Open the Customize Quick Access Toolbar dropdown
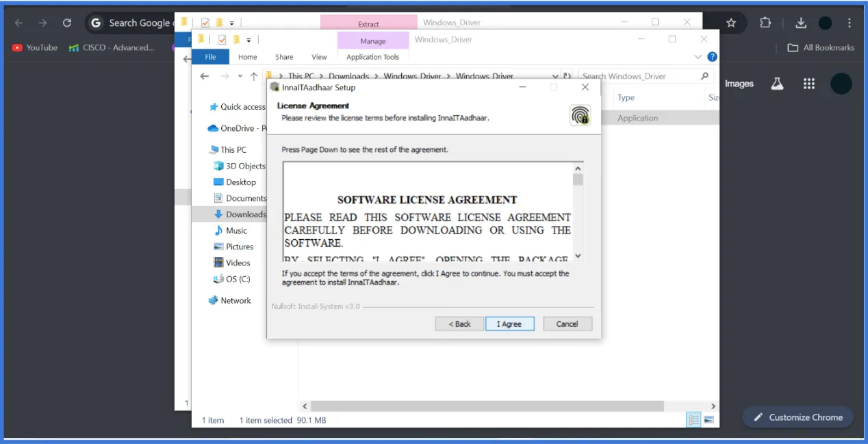This screenshot has width=868, height=444. (x=248, y=40)
